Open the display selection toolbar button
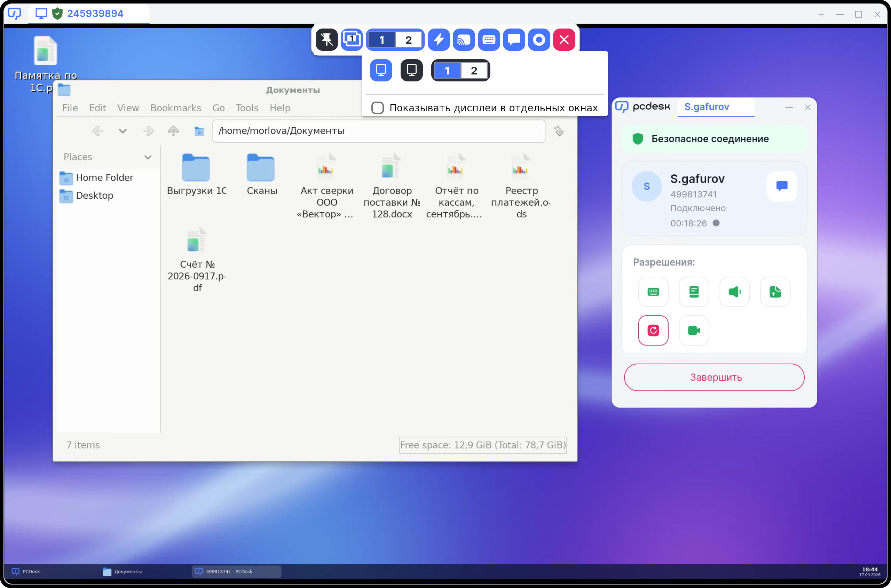 352,39
